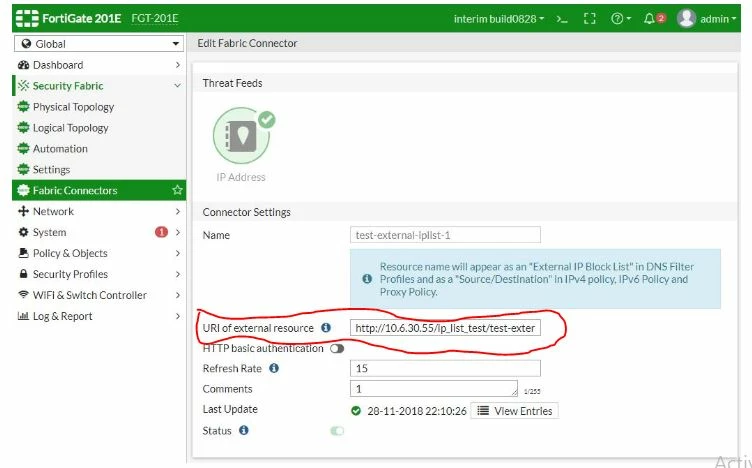
Task: Open Security Fabric Settings
Action: click(51, 170)
